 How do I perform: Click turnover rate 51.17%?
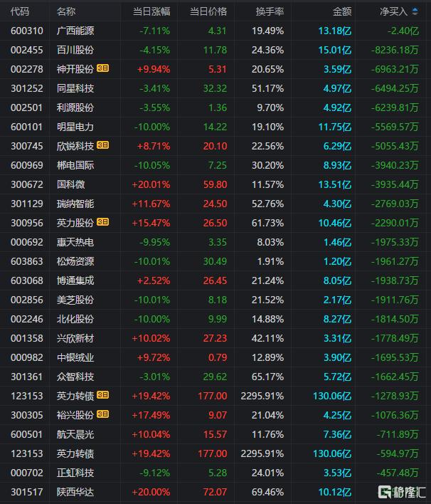point(268,88)
